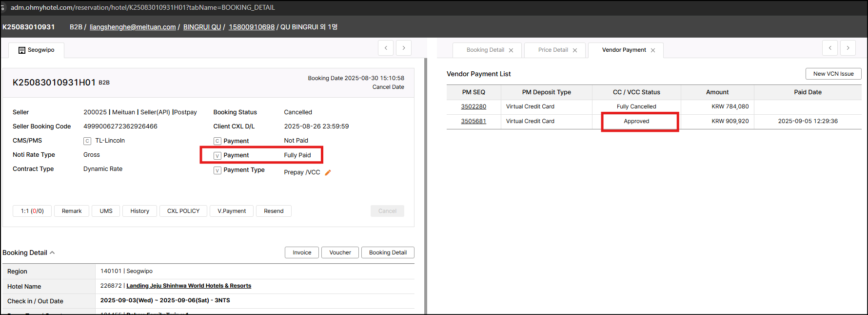Close the Booking Detail tab with its X
Screen dimensions: 868x315
click(x=511, y=50)
